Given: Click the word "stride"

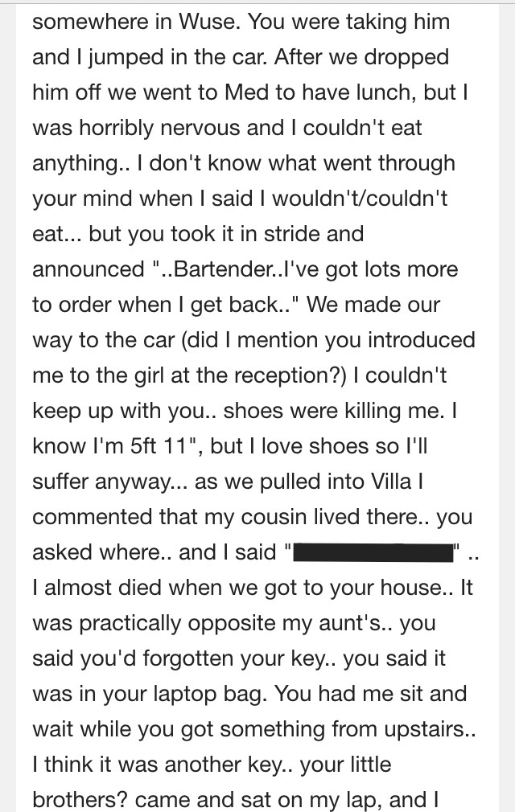Looking at the screenshot, I should [x=287, y=234].
